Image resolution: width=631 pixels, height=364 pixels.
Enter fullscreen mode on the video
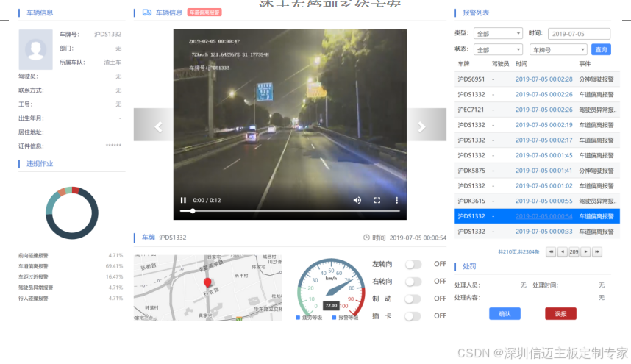coord(377,200)
